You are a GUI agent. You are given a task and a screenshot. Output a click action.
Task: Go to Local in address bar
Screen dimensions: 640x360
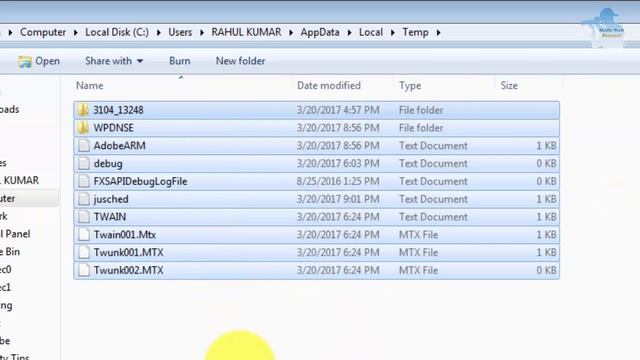coord(371,32)
